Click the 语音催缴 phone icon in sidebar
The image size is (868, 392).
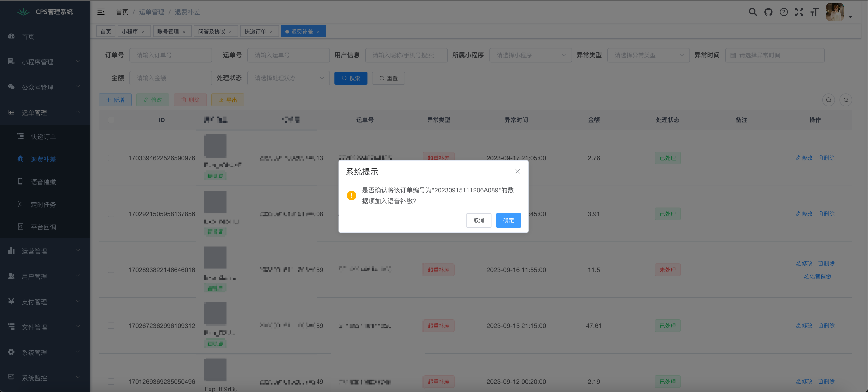coord(21,181)
